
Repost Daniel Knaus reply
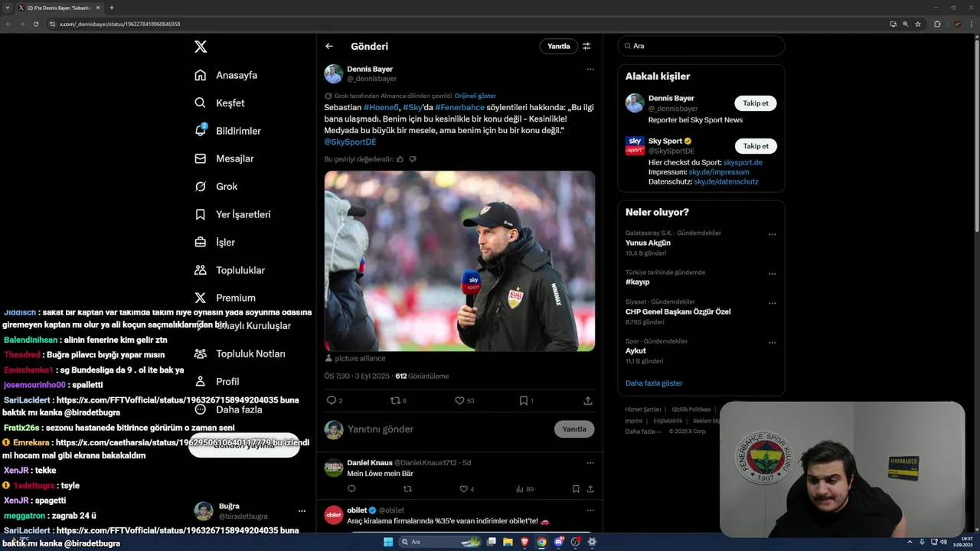pyautogui.click(x=407, y=489)
